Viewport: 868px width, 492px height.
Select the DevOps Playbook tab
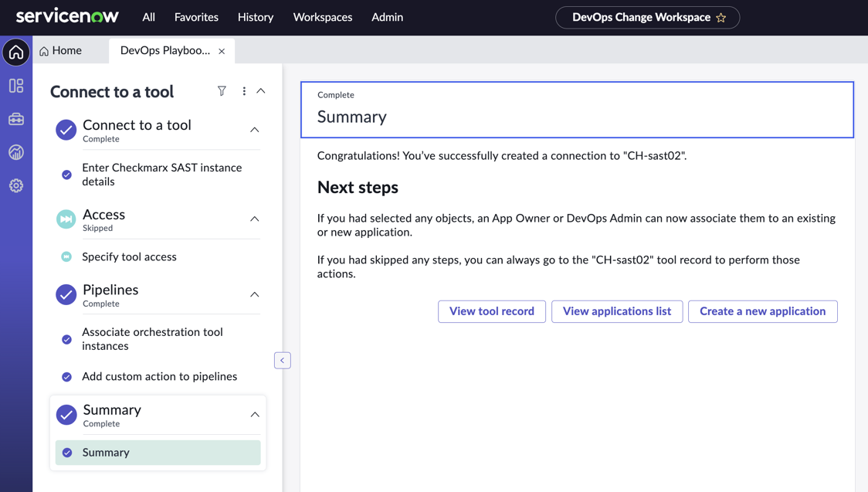tap(165, 50)
